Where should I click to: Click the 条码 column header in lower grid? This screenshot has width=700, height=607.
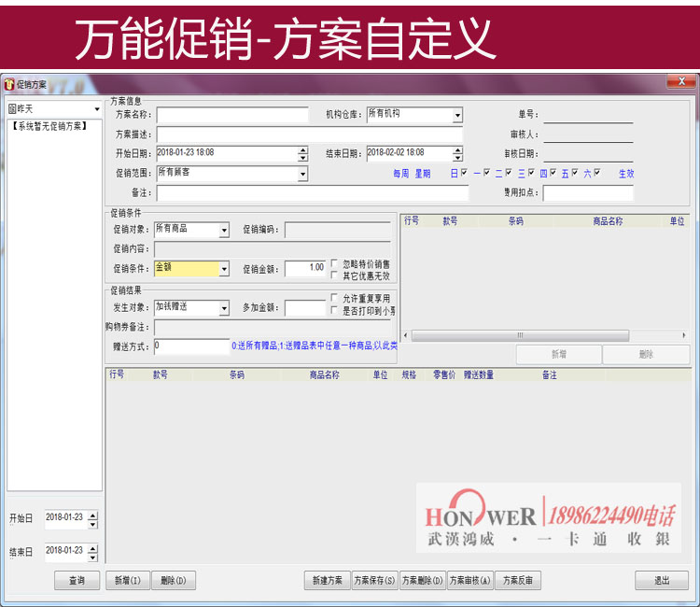[x=237, y=374]
